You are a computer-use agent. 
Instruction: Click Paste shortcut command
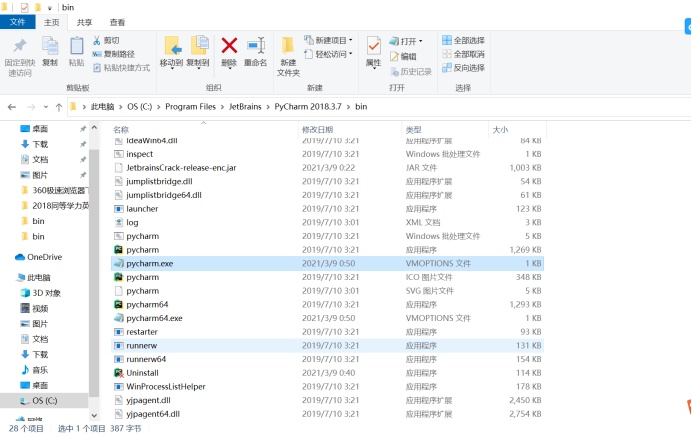pos(121,68)
